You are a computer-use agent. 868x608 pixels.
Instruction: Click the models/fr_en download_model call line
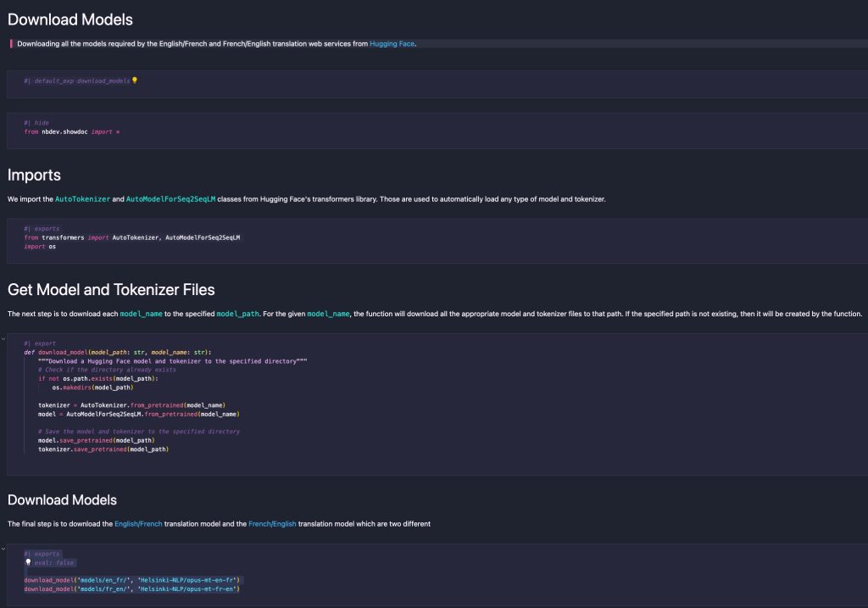(132, 588)
